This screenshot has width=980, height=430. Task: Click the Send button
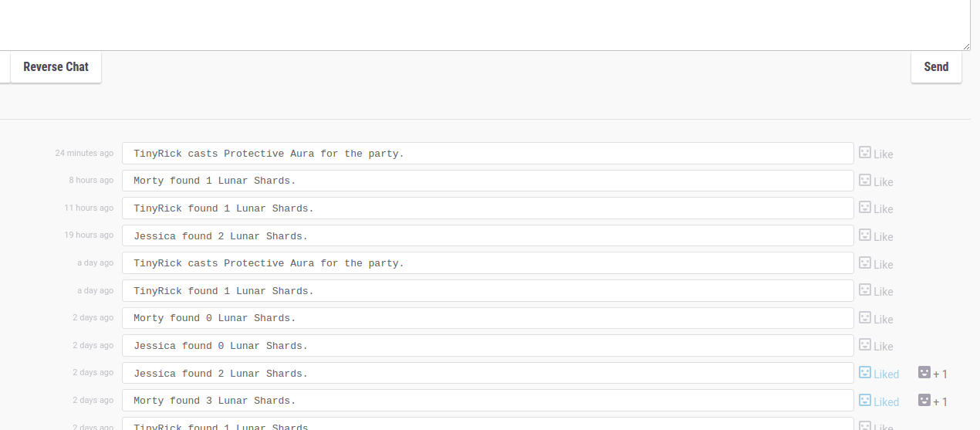(x=935, y=67)
